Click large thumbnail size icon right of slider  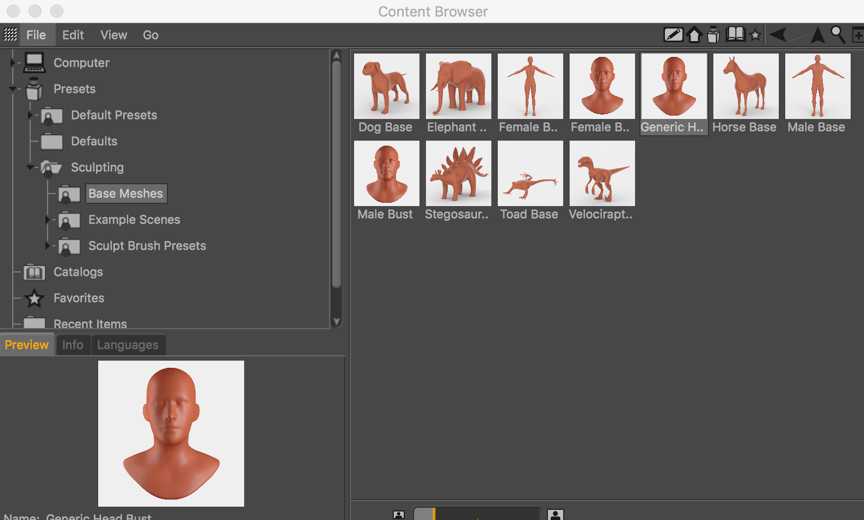pos(555,515)
